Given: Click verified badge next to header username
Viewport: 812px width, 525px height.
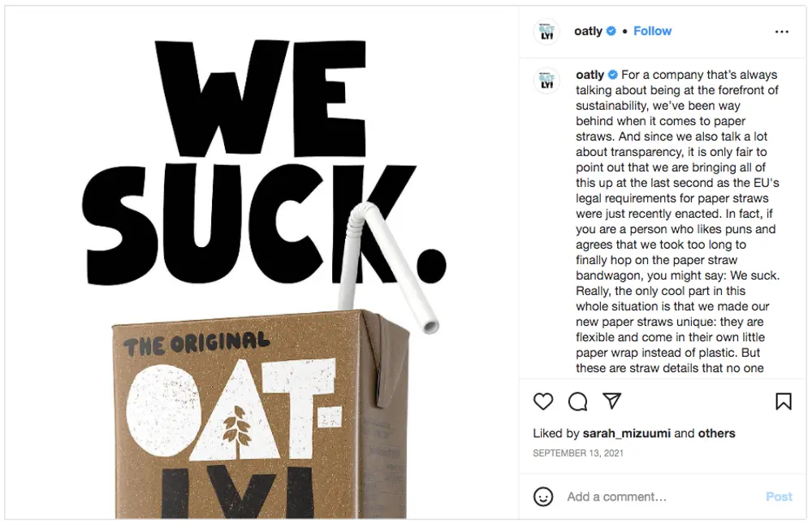Looking at the screenshot, I should (x=611, y=32).
